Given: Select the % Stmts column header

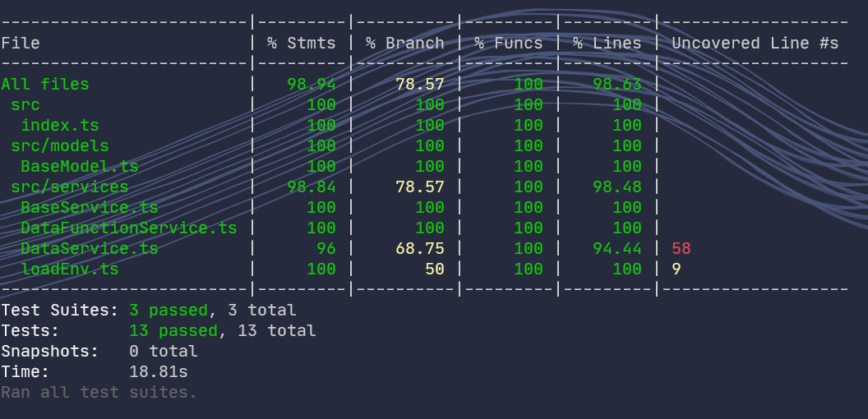Looking at the screenshot, I should (301, 43).
